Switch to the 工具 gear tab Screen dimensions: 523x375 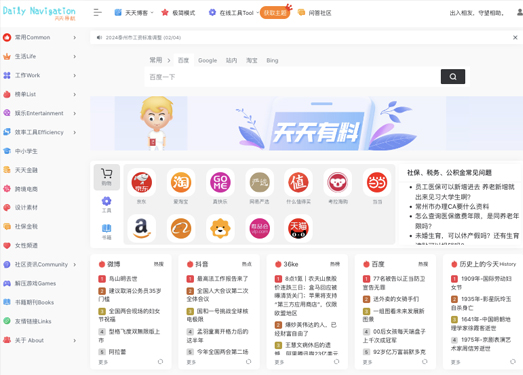pyautogui.click(x=106, y=205)
